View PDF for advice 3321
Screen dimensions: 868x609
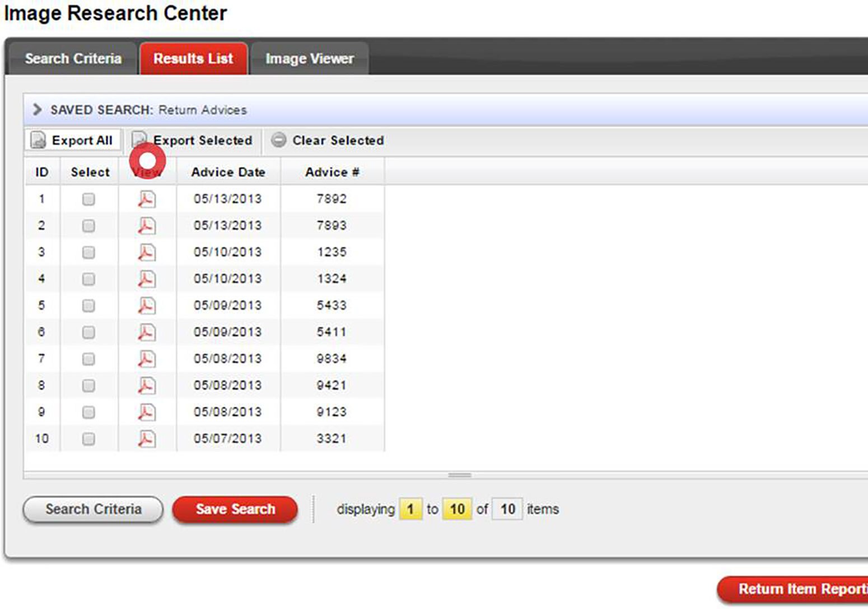[147, 439]
